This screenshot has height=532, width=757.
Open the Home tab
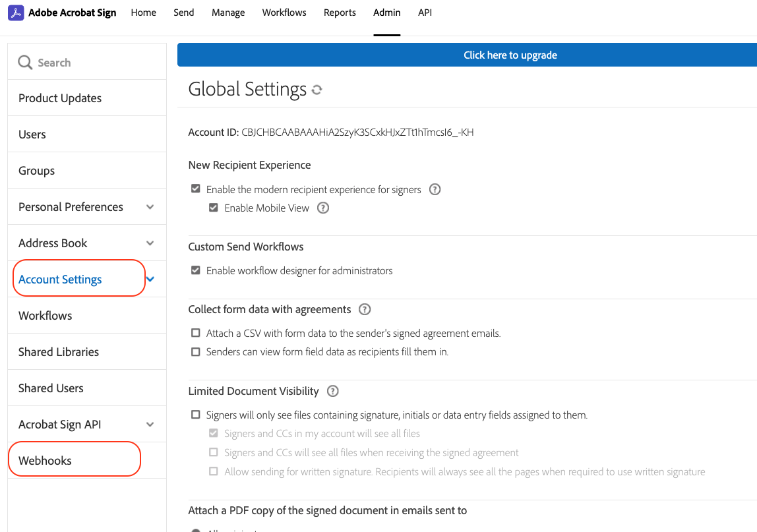click(x=143, y=13)
